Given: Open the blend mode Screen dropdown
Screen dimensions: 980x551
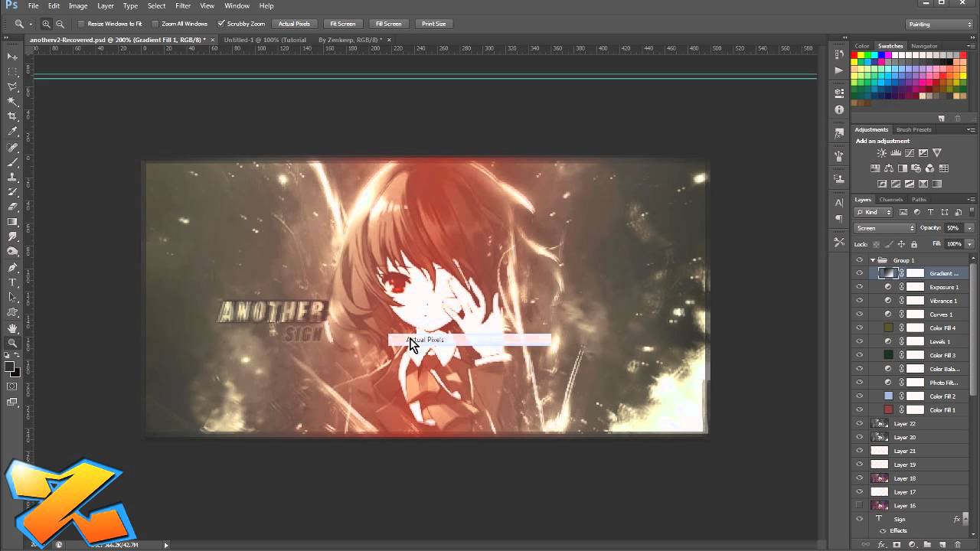Looking at the screenshot, I should coord(885,228).
